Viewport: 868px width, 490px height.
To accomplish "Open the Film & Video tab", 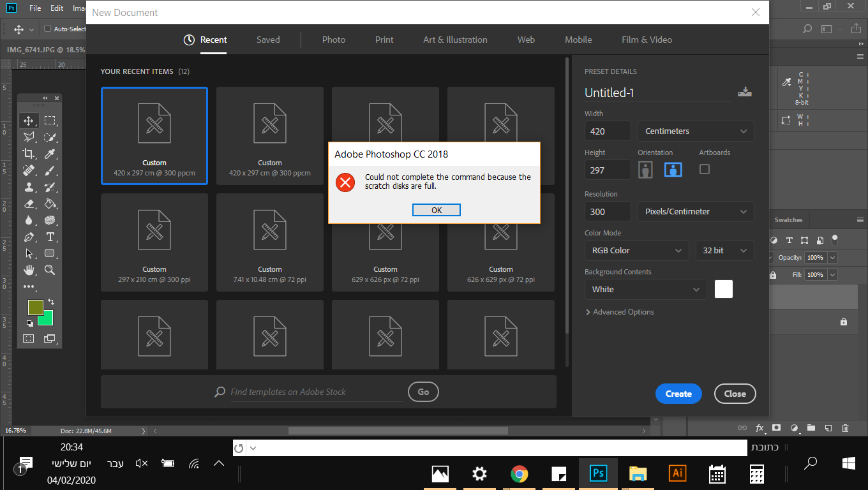I will click(x=647, y=40).
